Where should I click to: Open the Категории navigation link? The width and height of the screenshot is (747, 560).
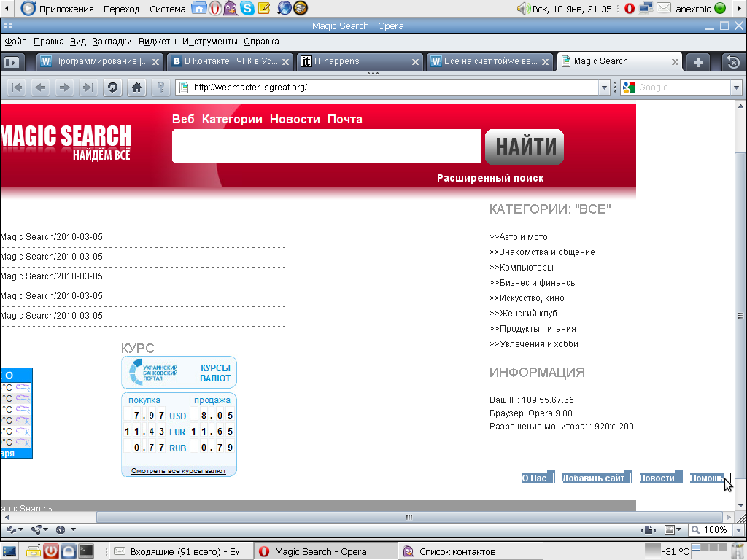(232, 119)
